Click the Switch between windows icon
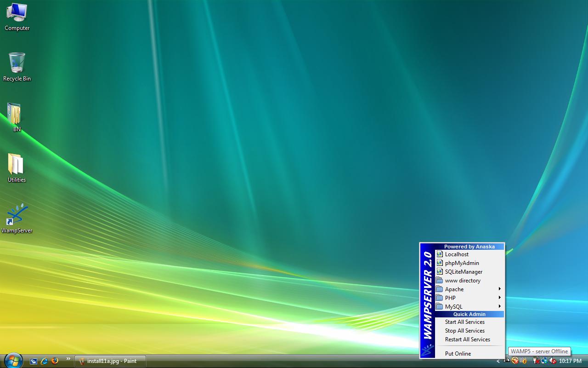The width and height of the screenshot is (588, 368). pyautogui.click(x=34, y=361)
